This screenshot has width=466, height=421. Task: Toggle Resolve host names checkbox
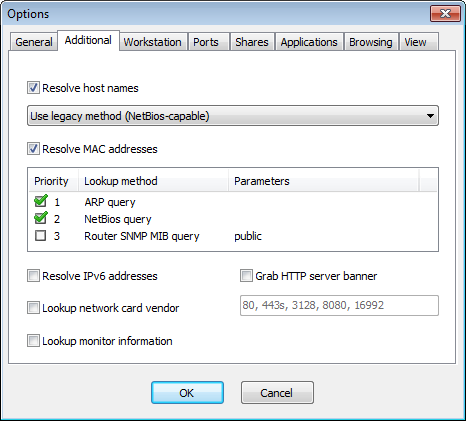[33, 88]
